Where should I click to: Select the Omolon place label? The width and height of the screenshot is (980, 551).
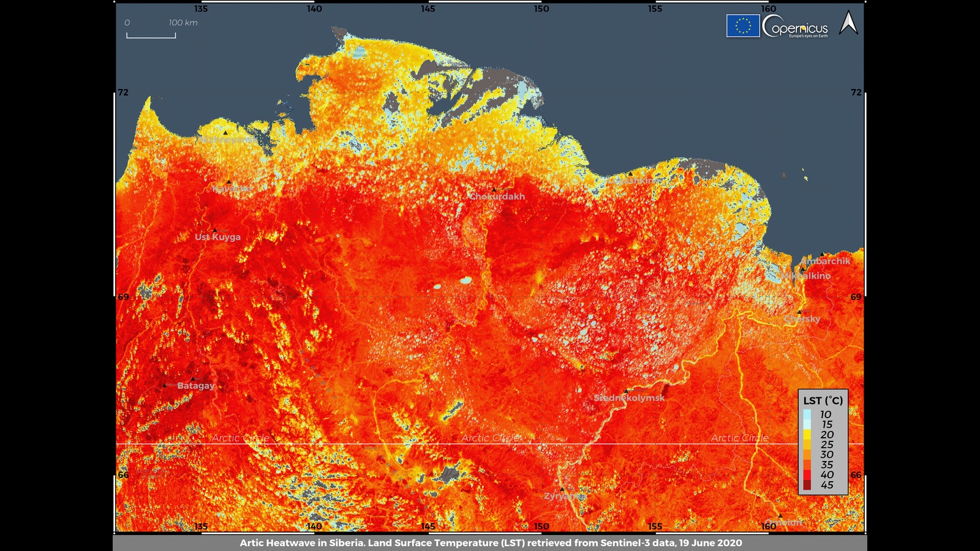point(783,523)
